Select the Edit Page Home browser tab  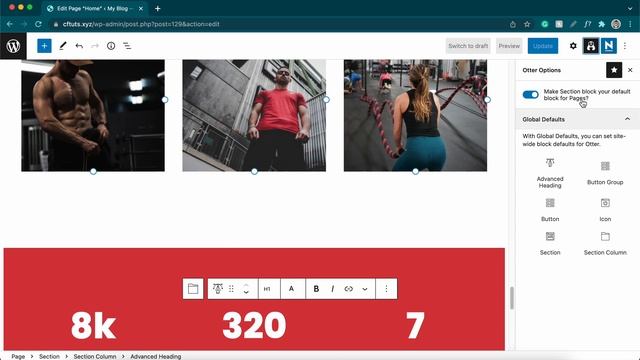tap(94, 8)
